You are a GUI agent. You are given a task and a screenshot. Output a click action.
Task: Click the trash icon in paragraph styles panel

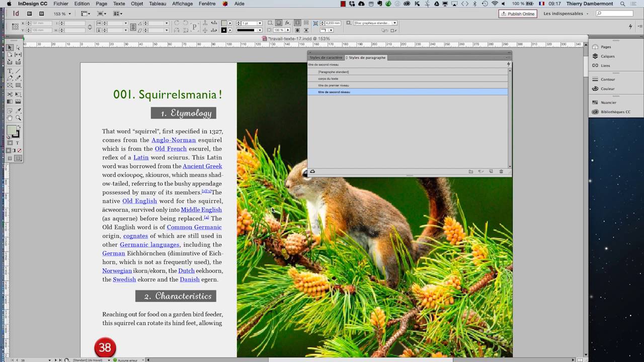pos(501,171)
